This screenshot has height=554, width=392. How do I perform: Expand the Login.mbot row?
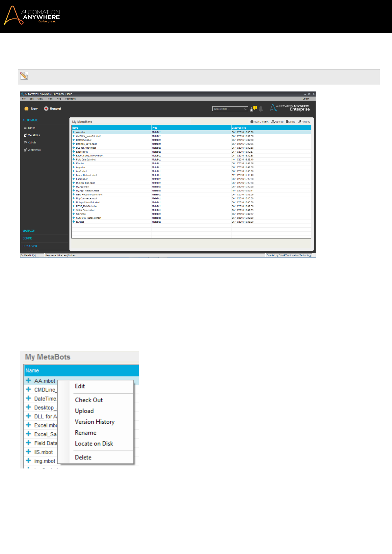click(74, 179)
